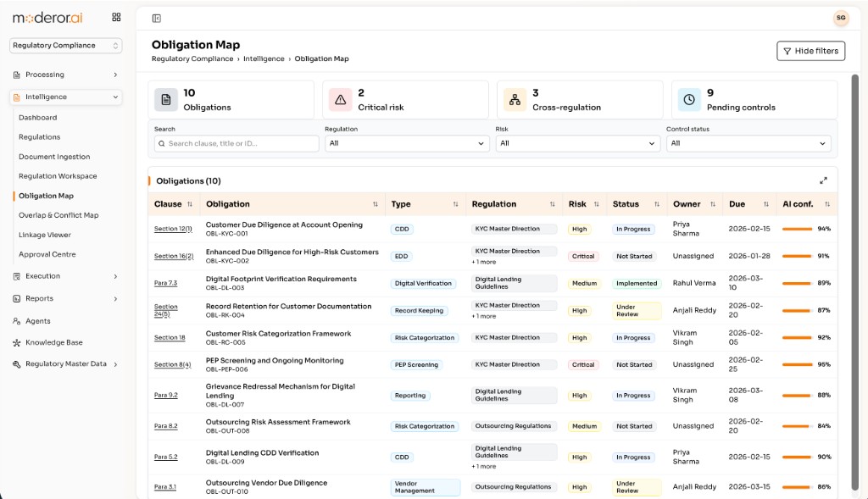Click the Regulatory Master Data sidebar icon
Image resolution: width=868 pixels, height=499 pixels.
[17, 364]
